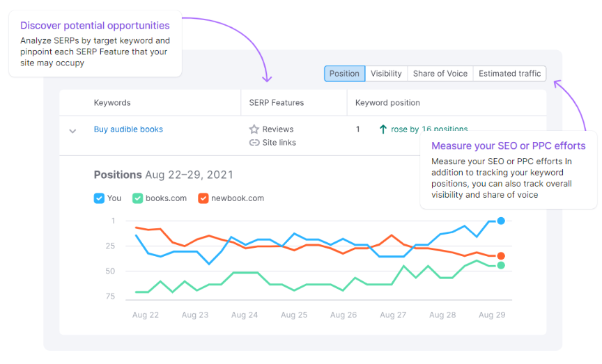Click the green rose-by arrow icon
The width and height of the screenshot is (602, 364).
click(x=383, y=129)
